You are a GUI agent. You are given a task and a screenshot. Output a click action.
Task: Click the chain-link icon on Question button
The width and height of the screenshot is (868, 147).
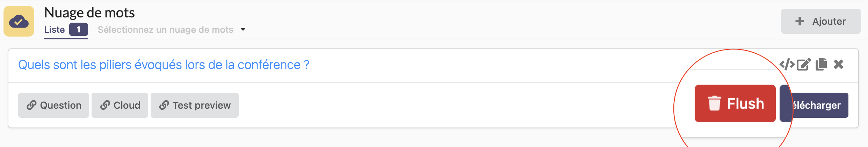31,105
